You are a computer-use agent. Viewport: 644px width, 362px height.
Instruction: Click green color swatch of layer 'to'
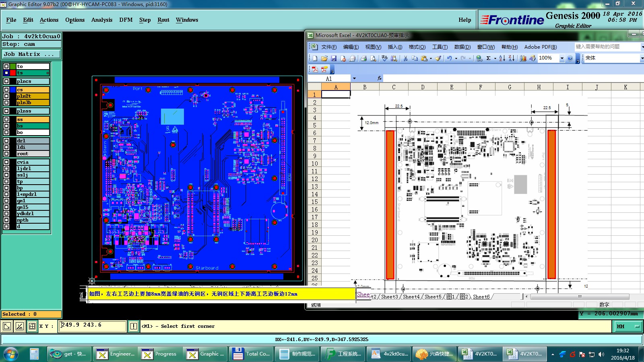coord(13,66)
